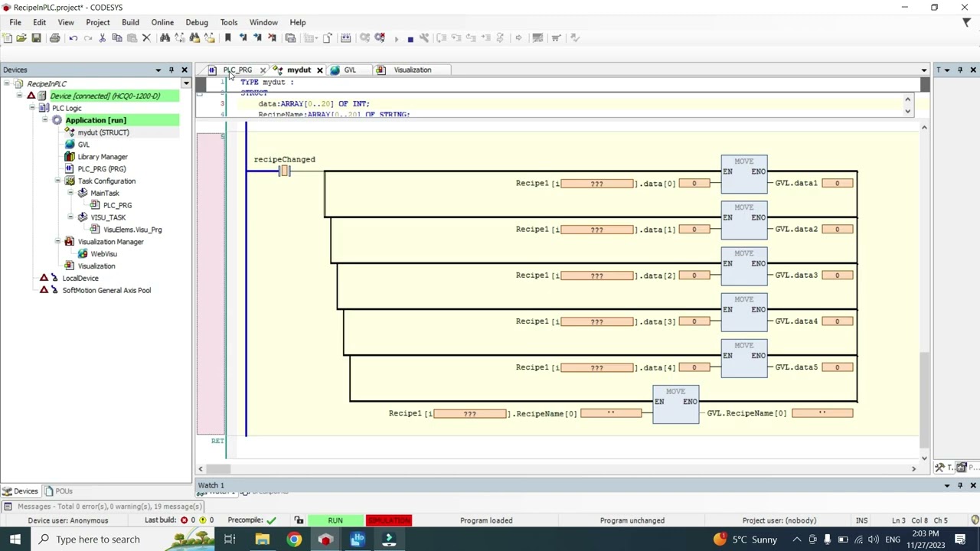Save the project with the floppy icon
980x551 pixels.
pyautogui.click(x=36, y=37)
